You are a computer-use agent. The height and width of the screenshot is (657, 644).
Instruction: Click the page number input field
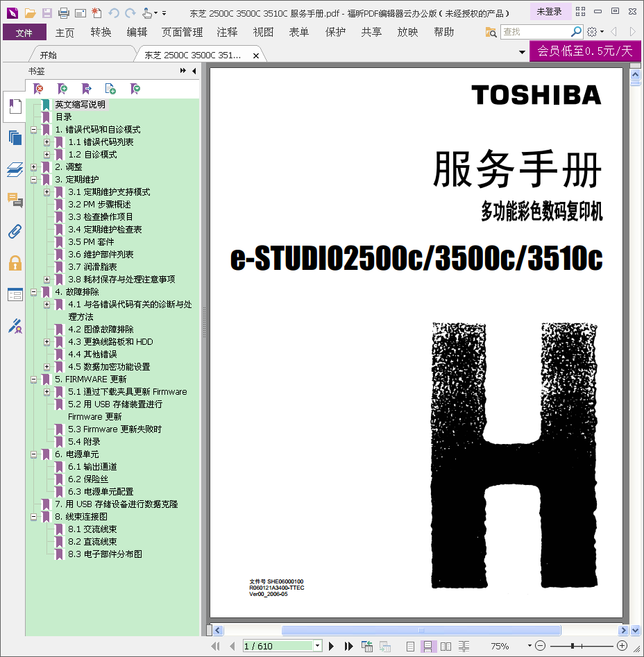[278, 646]
